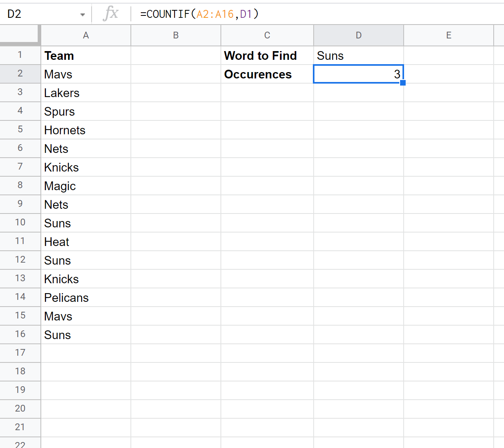Select the fill handle on cell D2
This screenshot has height=448, width=504.
click(403, 82)
